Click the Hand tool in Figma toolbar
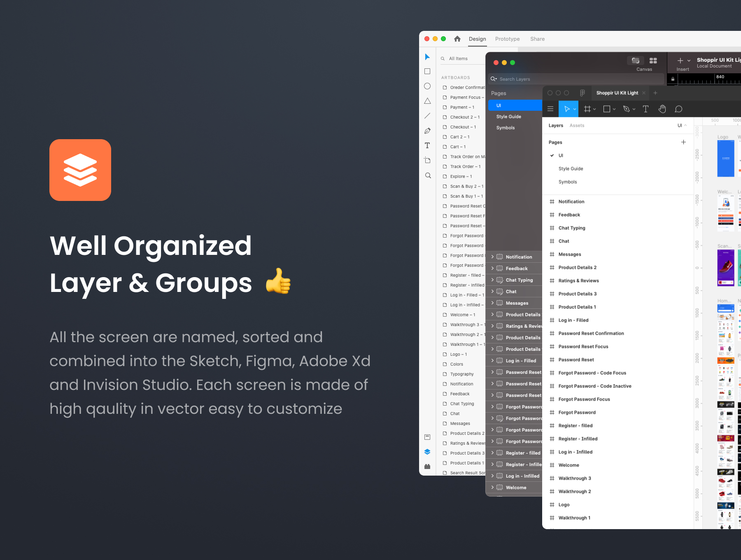The height and width of the screenshot is (560, 741). 662,109
